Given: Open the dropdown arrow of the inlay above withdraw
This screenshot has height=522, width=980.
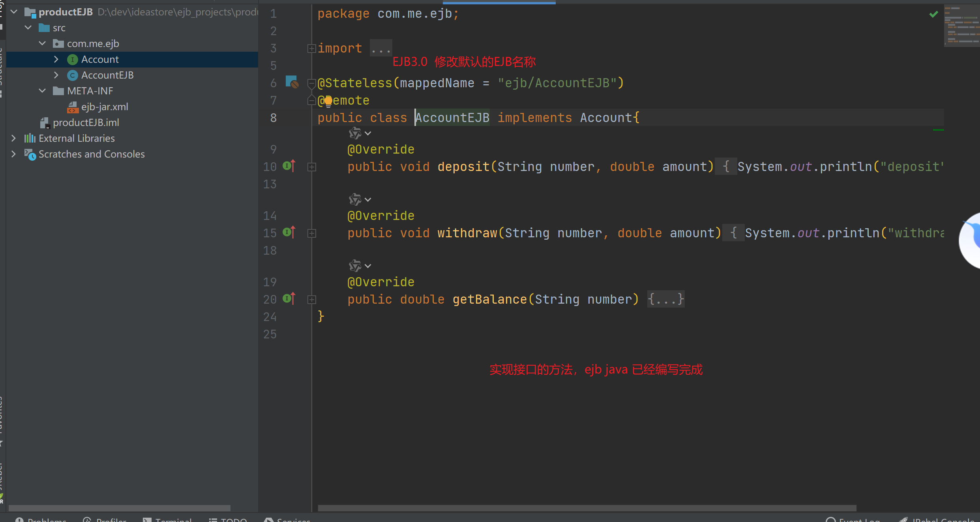Looking at the screenshot, I should (368, 200).
